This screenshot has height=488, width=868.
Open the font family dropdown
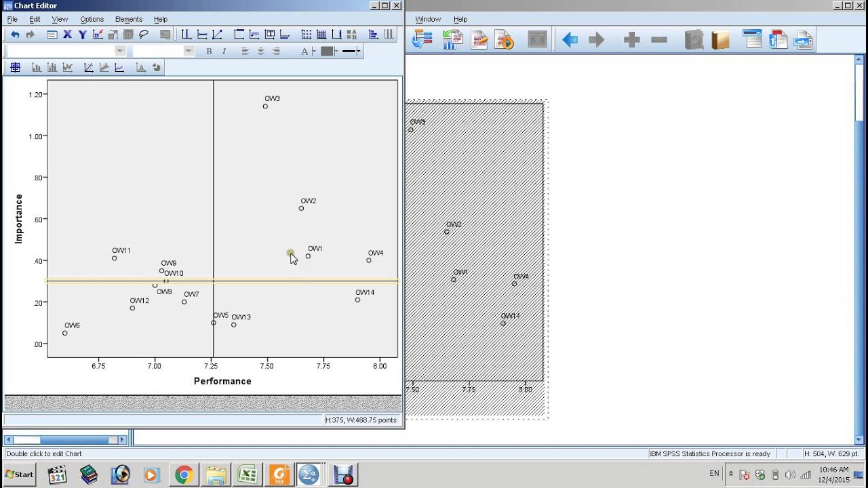[x=120, y=51]
